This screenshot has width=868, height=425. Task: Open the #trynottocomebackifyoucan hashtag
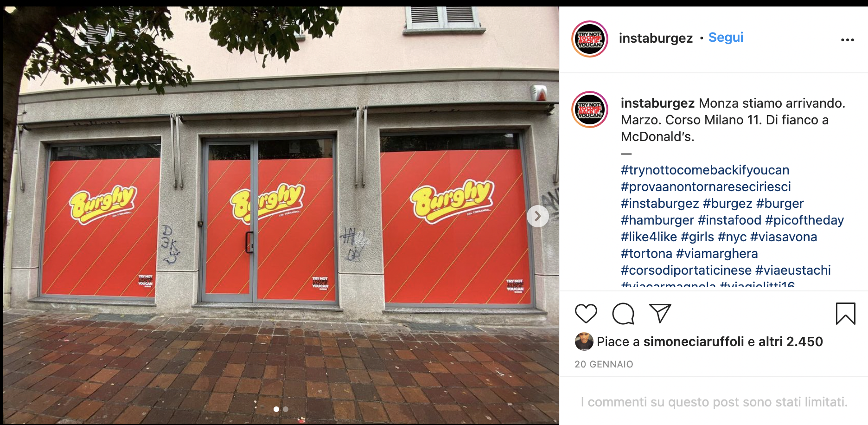(705, 170)
